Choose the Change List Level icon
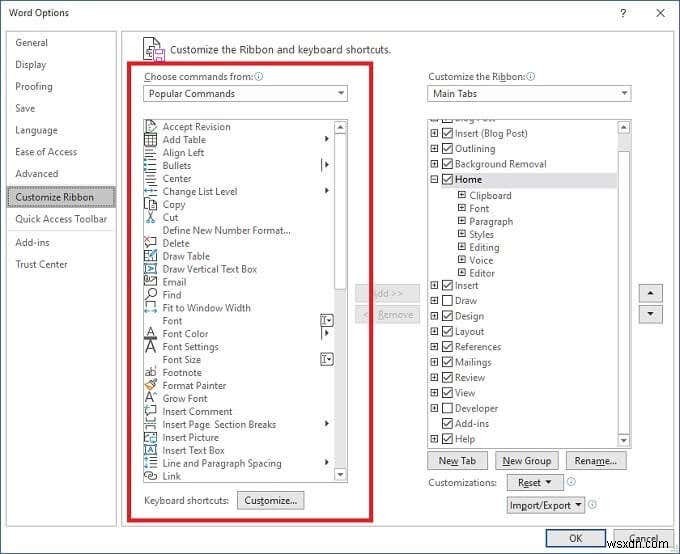 150,191
